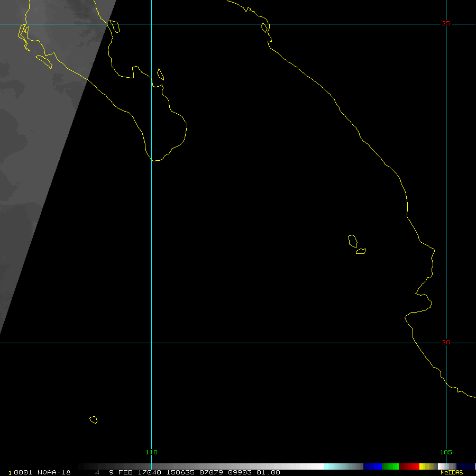Click the southern tip of the Baja peninsula

point(154,160)
